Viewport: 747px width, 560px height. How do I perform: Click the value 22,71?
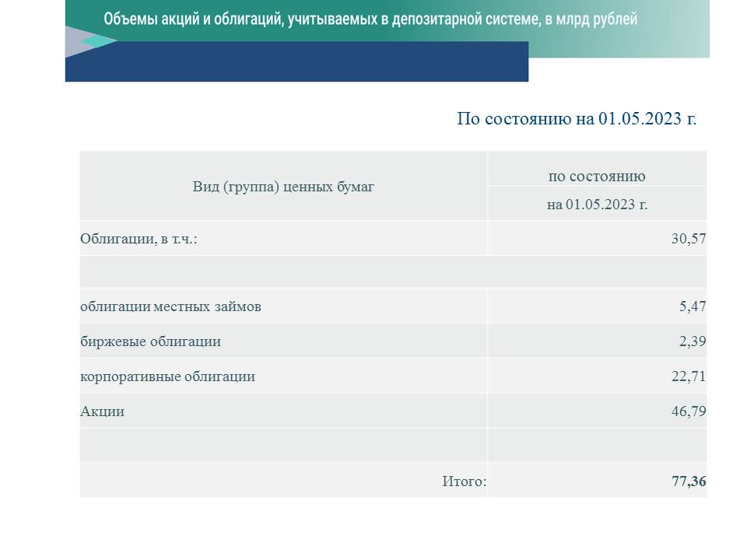[x=689, y=376]
